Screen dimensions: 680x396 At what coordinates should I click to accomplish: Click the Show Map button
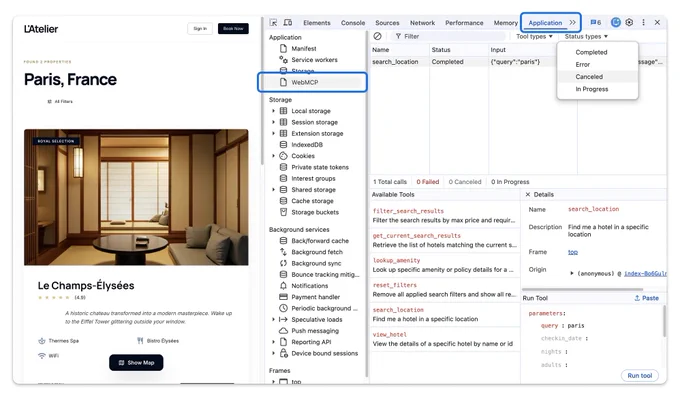(136, 363)
